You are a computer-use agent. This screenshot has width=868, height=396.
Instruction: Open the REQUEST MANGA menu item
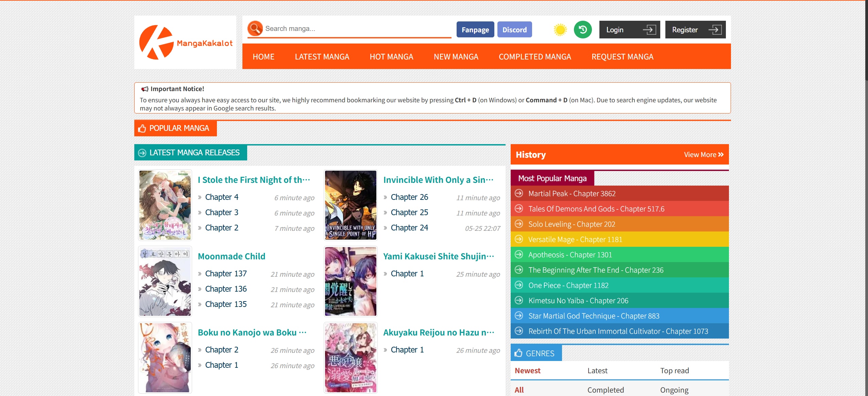tap(623, 57)
